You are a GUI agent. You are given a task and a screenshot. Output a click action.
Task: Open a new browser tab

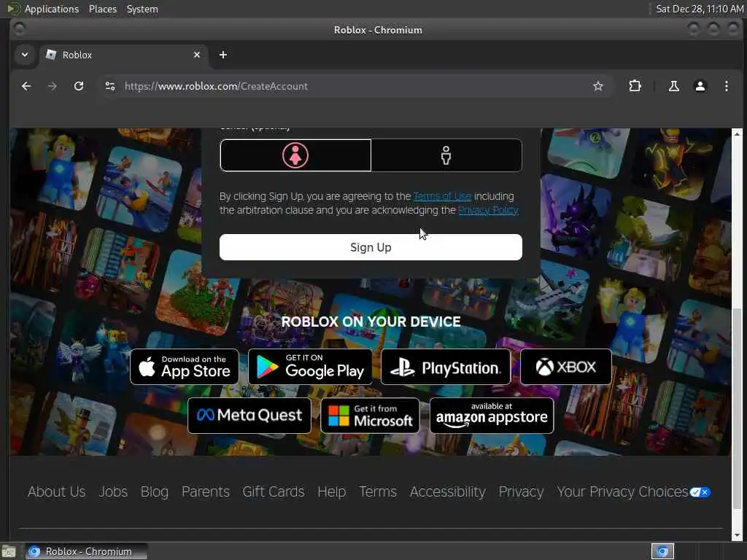[x=223, y=55]
